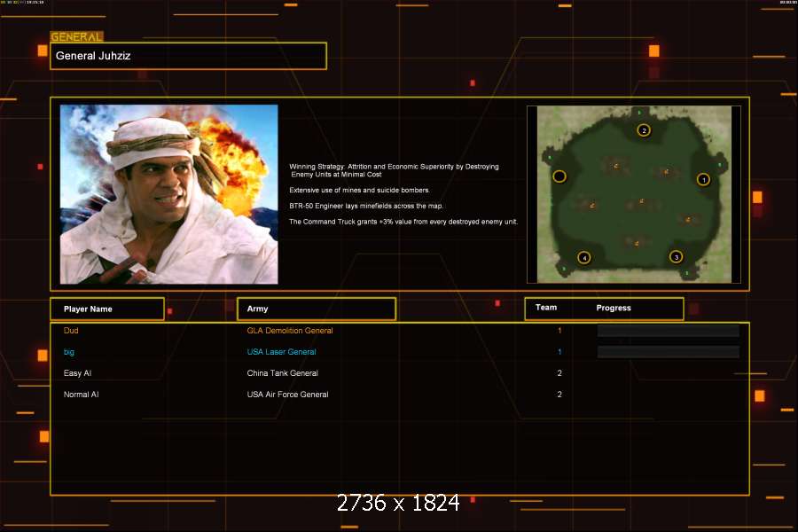Click the GLA Demolition General army label
This screenshot has height=532, width=798.
click(x=290, y=331)
